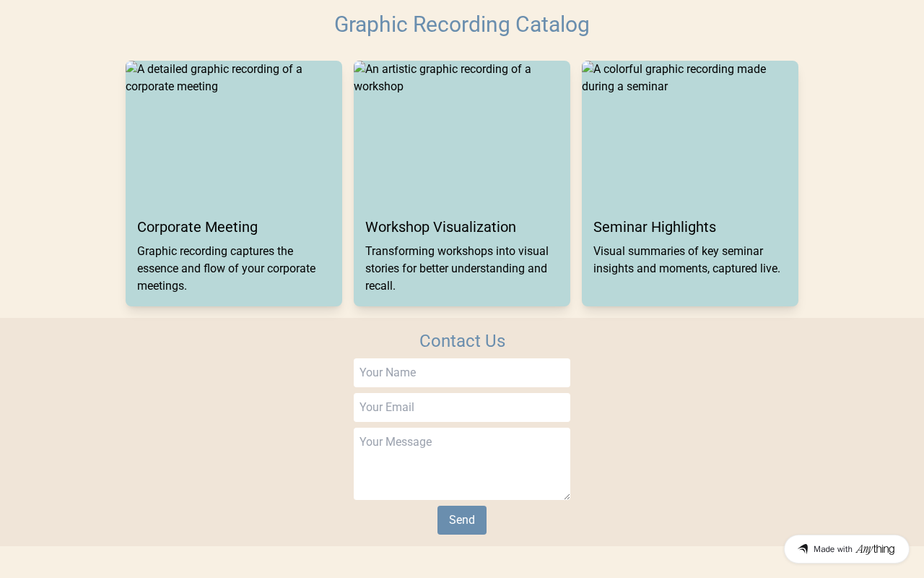Click the Contact Us heading

pos(462,341)
